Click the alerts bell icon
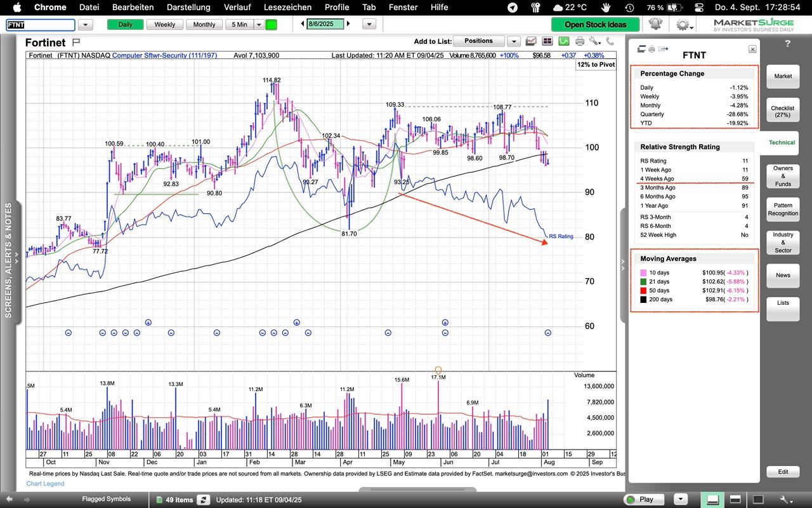Image resolution: width=812 pixels, height=508 pixels. point(655,25)
